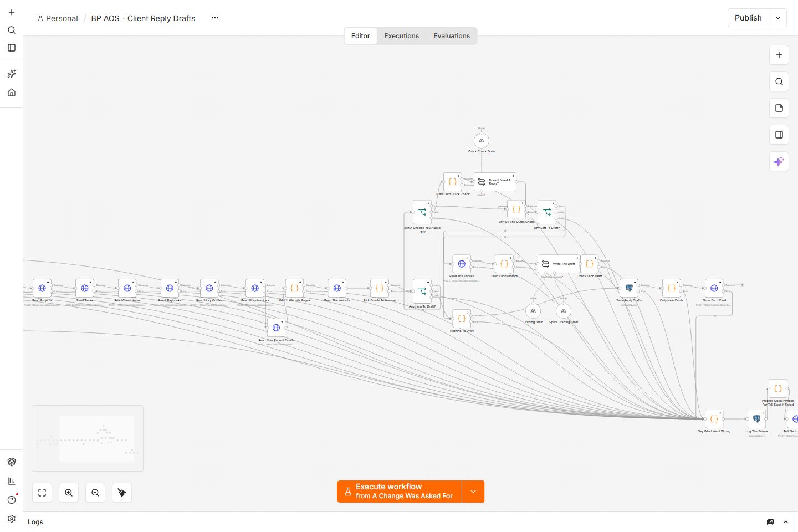
Task: Click the canvas minimap
Action: pyautogui.click(x=88, y=438)
